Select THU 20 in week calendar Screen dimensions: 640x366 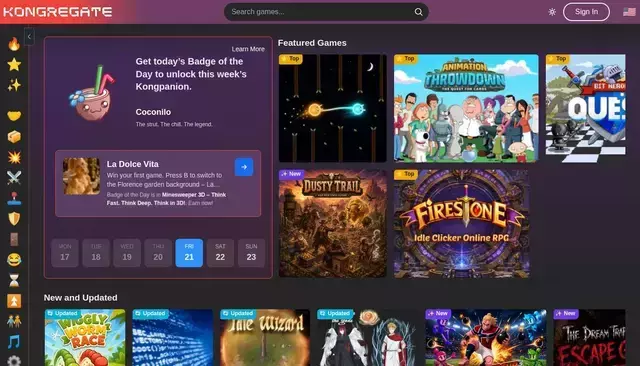point(158,253)
